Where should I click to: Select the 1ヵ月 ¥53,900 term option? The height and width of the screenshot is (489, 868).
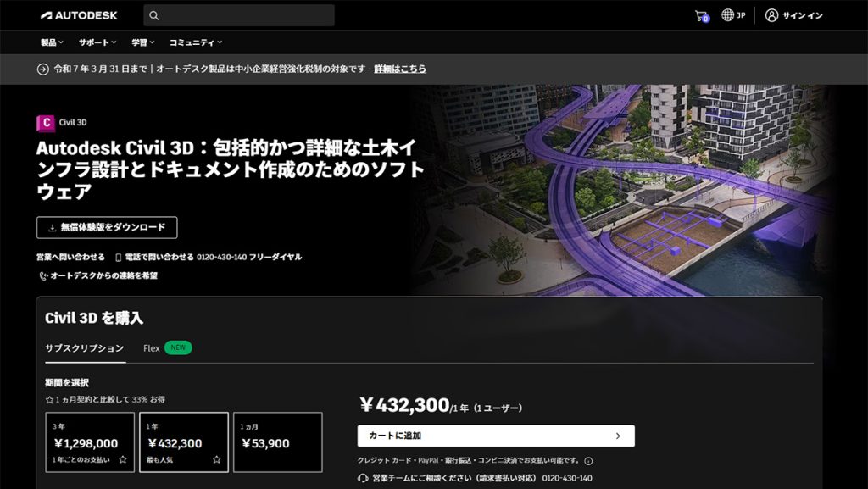(278, 442)
